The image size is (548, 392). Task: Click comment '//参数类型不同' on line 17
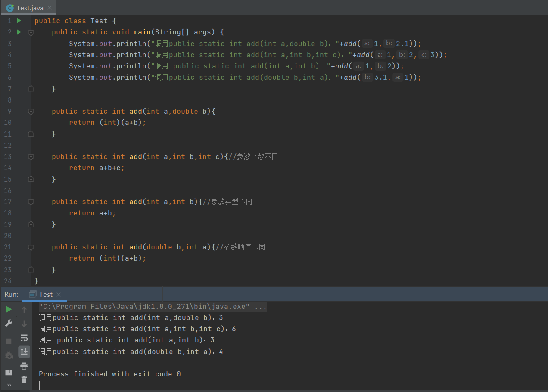227,202
